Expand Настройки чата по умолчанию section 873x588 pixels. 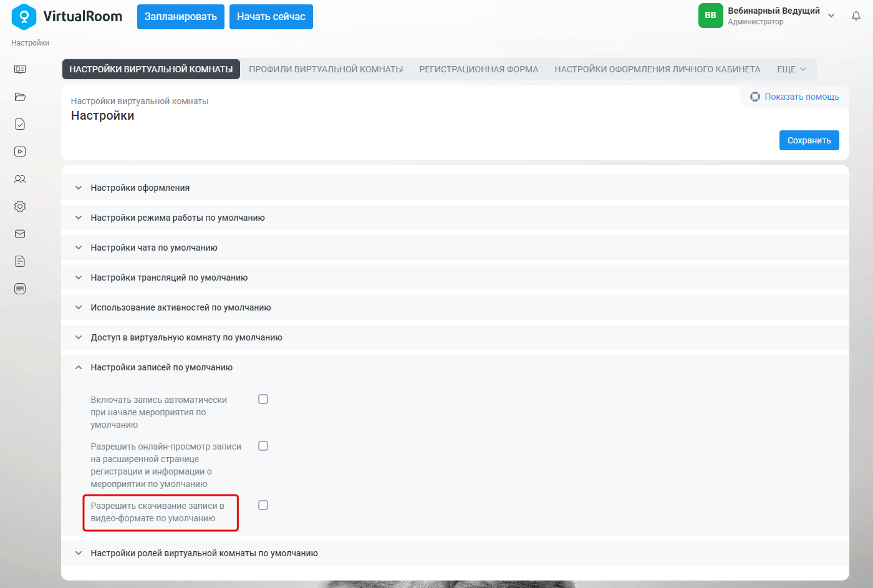click(455, 248)
